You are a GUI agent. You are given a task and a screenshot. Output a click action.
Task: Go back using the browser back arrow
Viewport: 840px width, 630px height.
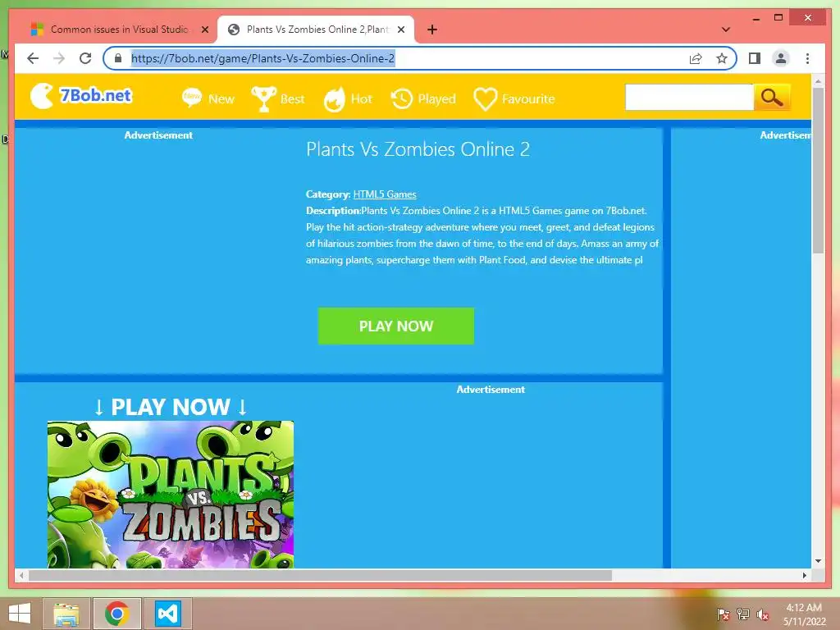(33, 58)
